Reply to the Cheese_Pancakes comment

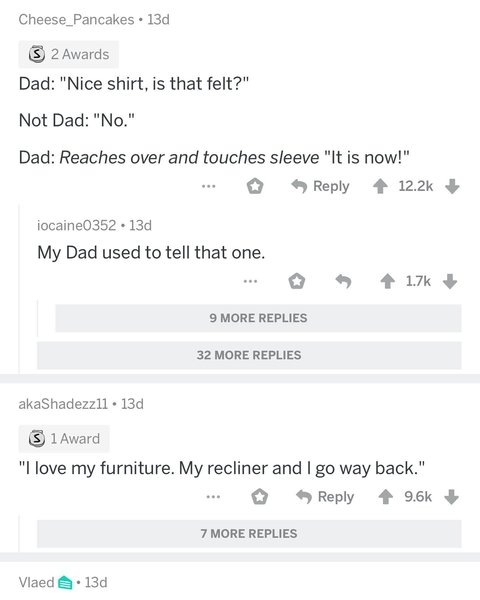[x=320, y=186]
